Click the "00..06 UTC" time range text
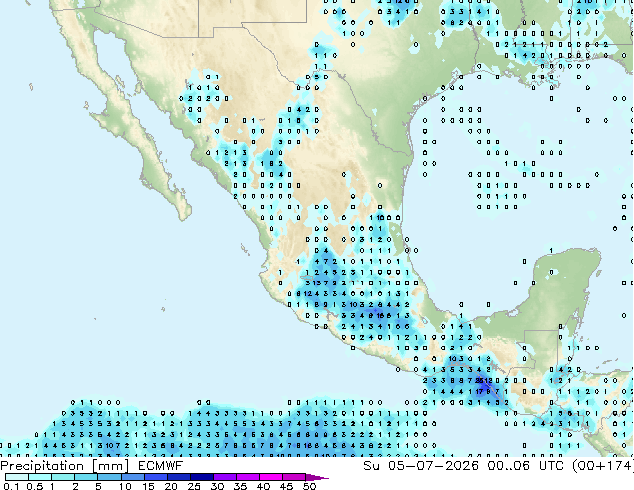Image resolution: width=634 pixels, height=490 pixels. tap(528, 466)
